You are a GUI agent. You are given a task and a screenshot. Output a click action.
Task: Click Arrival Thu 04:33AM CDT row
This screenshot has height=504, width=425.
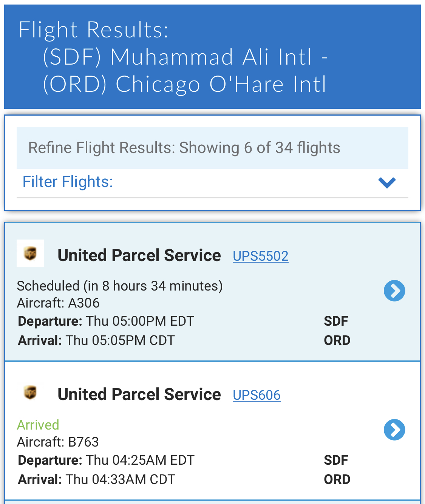click(97, 479)
